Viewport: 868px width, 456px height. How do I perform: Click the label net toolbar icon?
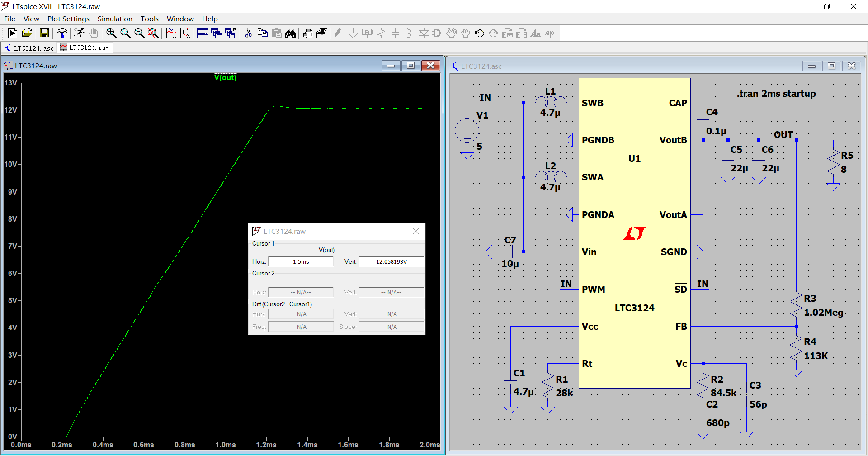(x=368, y=33)
